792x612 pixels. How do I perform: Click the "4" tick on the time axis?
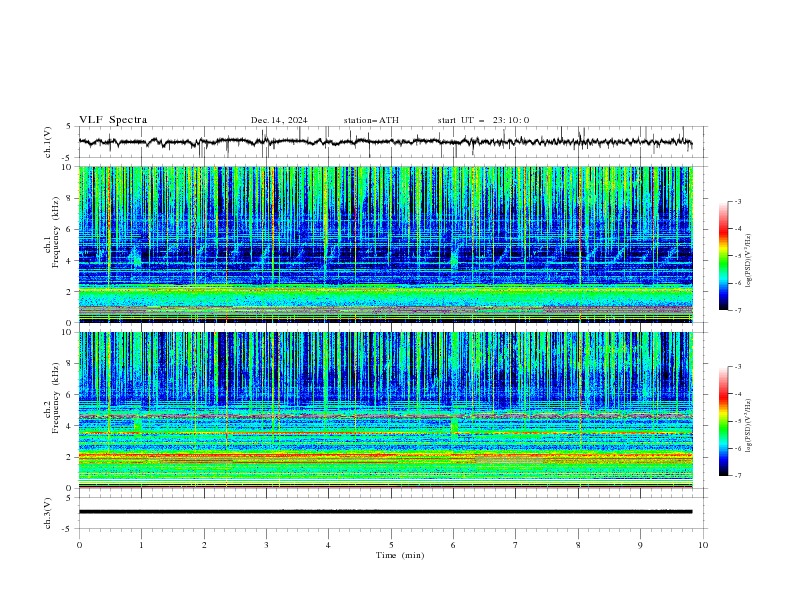click(x=328, y=545)
